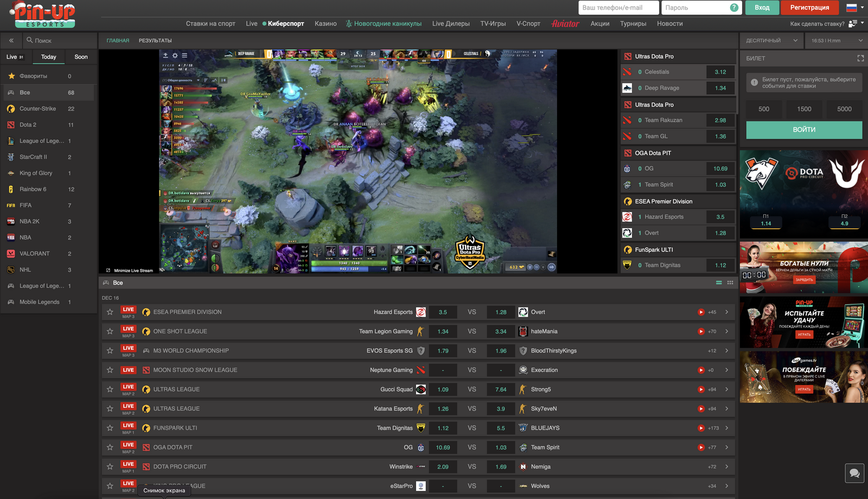Select the 1500 quick stake amount
Image resolution: width=868 pixels, height=499 pixels.
click(x=804, y=109)
